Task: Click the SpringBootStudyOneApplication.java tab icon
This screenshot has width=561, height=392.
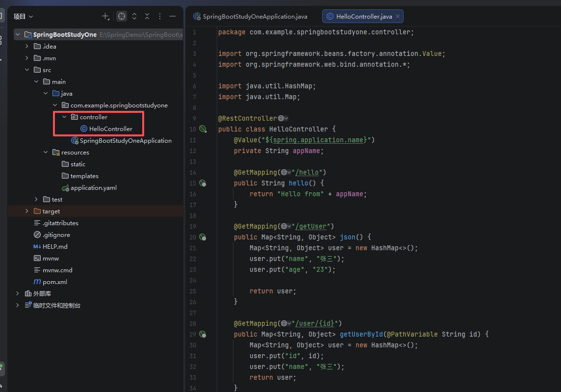Action: (197, 17)
